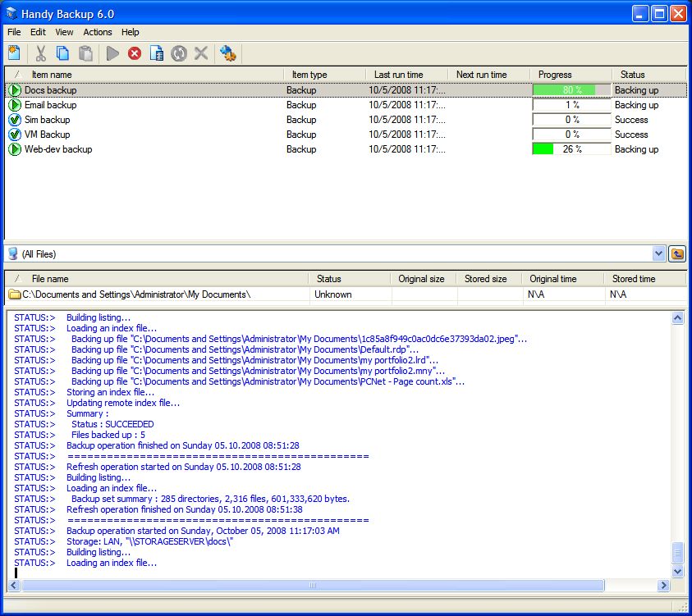Open the (All Files) filter dropdown

[658, 254]
